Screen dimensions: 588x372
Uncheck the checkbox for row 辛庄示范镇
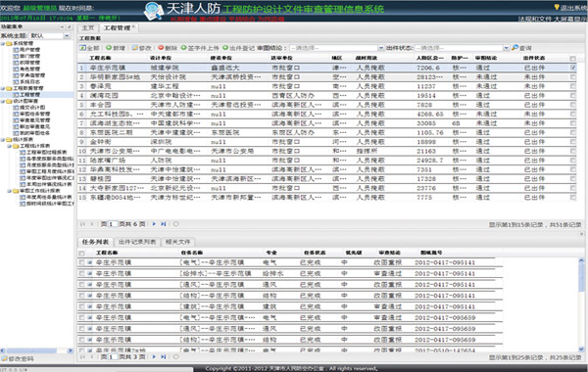click(573, 68)
